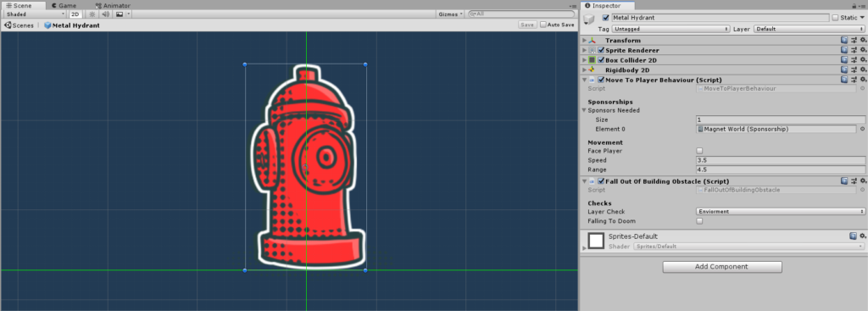
Task: Open the Layer Check dropdown showing Envirment
Action: coord(781,211)
